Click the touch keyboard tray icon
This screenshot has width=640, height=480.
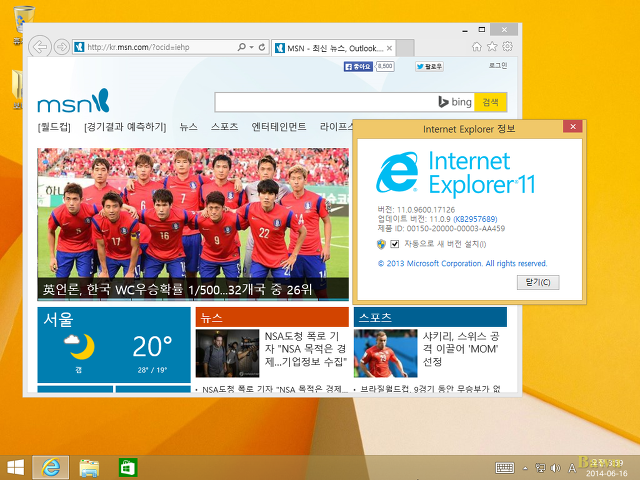(x=505, y=468)
